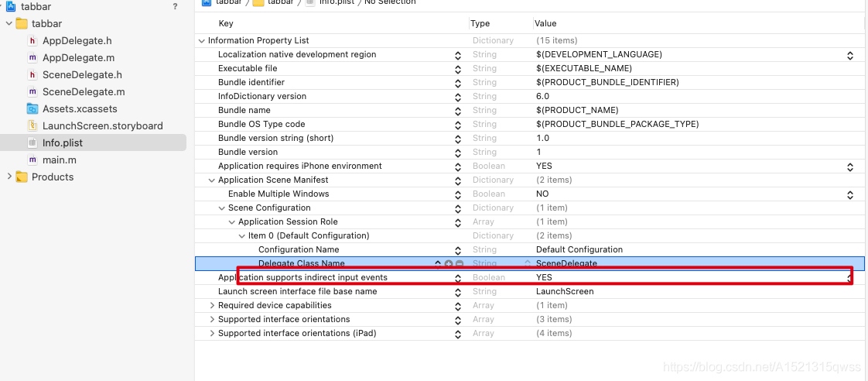Open key popup for Bundle name row
This screenshot has width=868, height=381.
pyautogui.click(x=458, y=111)
